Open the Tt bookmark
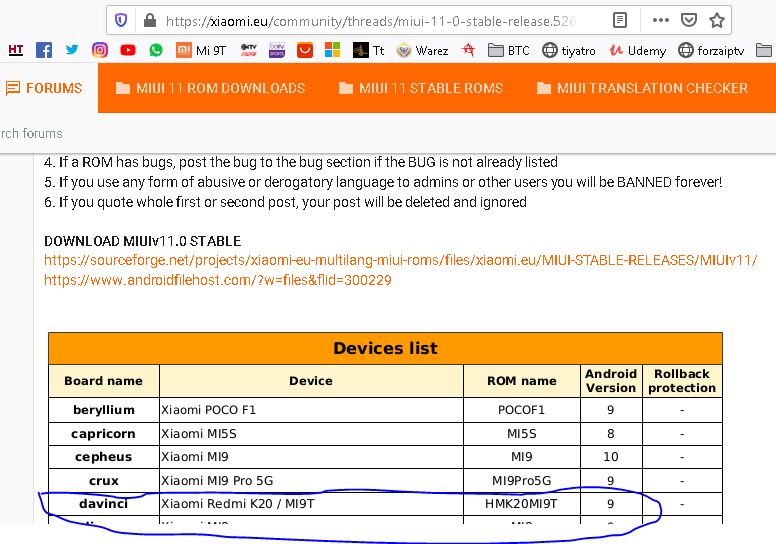776x544 pixels. 368,50
